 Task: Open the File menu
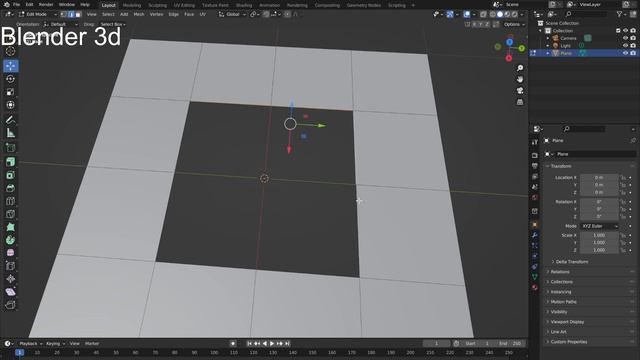click(x=16, y=4)
